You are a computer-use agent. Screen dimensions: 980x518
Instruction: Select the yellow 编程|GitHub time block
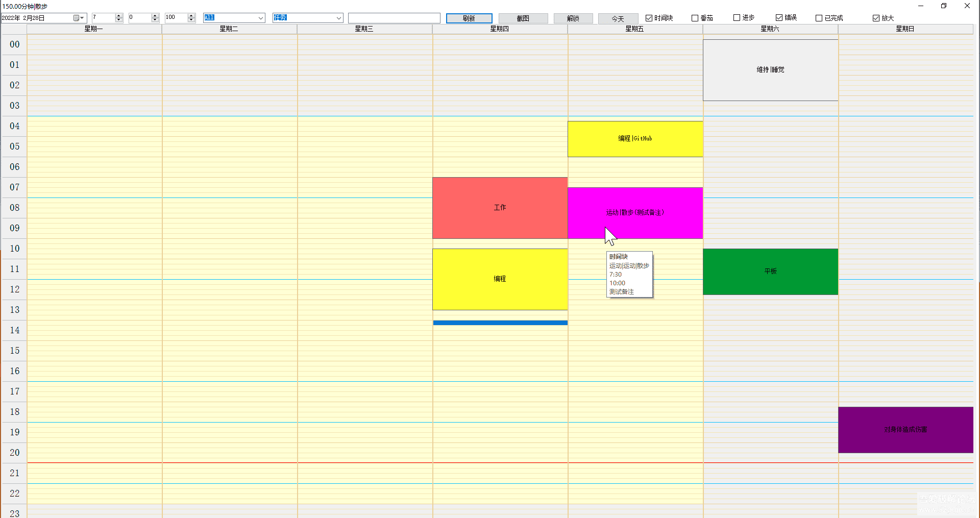tap(635, 139)
